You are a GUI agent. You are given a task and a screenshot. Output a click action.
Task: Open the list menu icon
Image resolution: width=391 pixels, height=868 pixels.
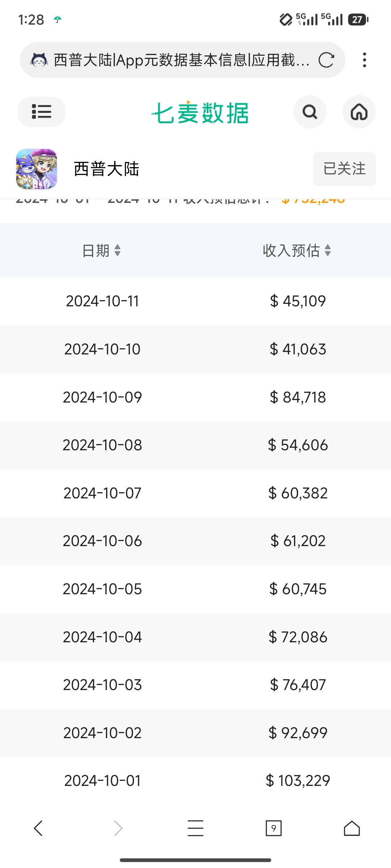click(x=42, y=111)
